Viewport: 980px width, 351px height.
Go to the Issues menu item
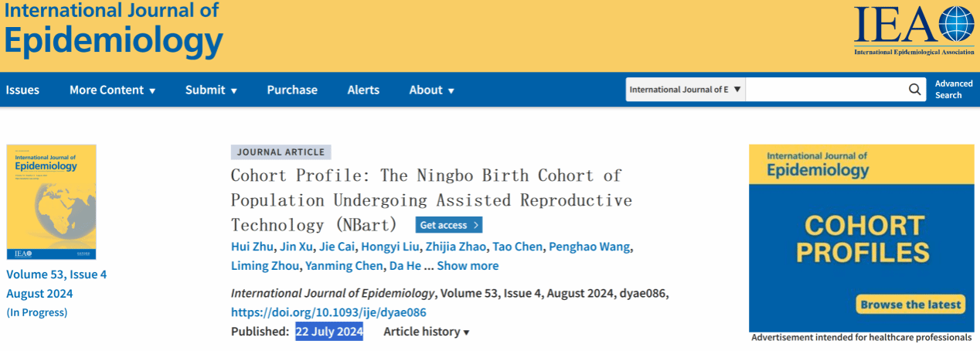(22, 90)
